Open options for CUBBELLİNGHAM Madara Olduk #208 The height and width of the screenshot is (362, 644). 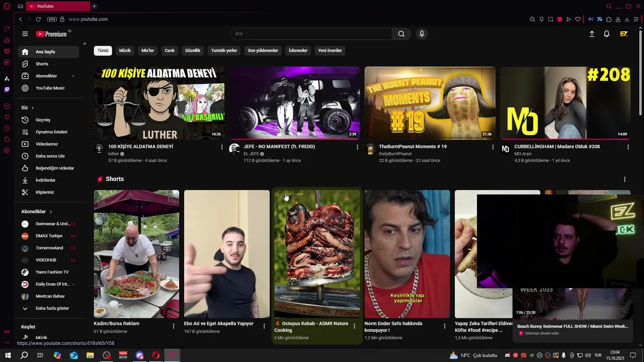click(628, 147)
